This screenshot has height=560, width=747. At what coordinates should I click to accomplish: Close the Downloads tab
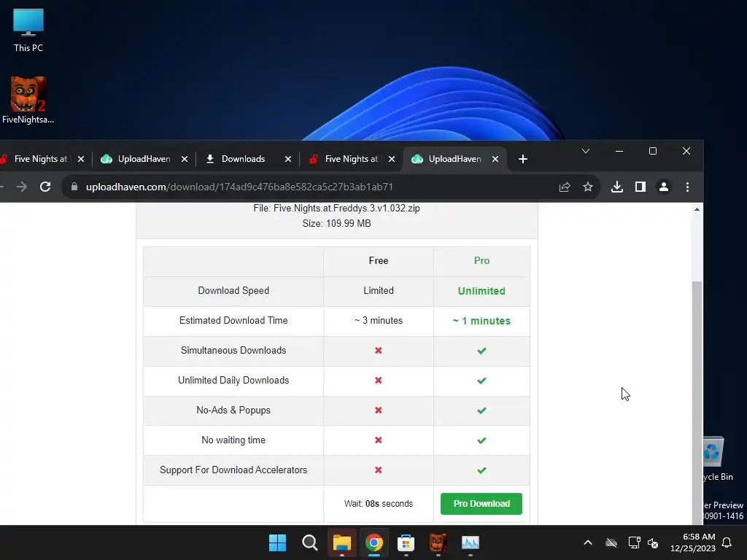click(287, 159)
